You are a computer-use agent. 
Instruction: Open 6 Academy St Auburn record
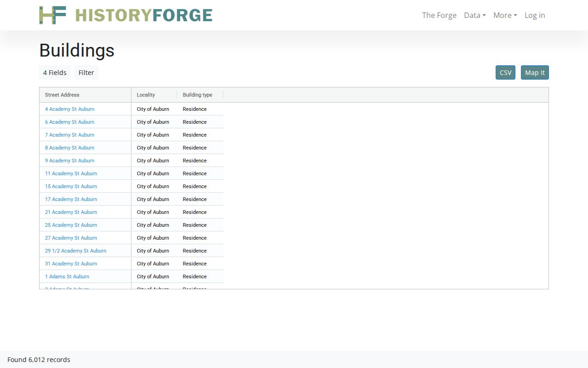[69, 122]
